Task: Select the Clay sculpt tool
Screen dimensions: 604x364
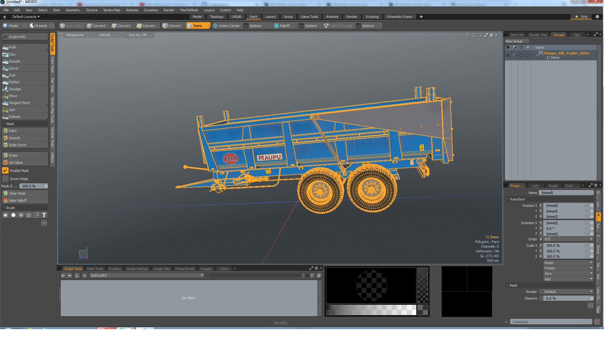Action: pos(25,54)
